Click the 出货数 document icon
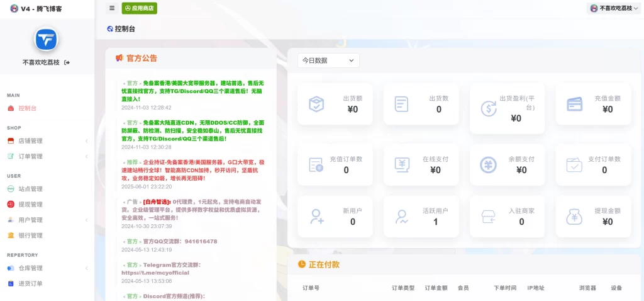This screenshot has width=644, height=301. (401, 104)
